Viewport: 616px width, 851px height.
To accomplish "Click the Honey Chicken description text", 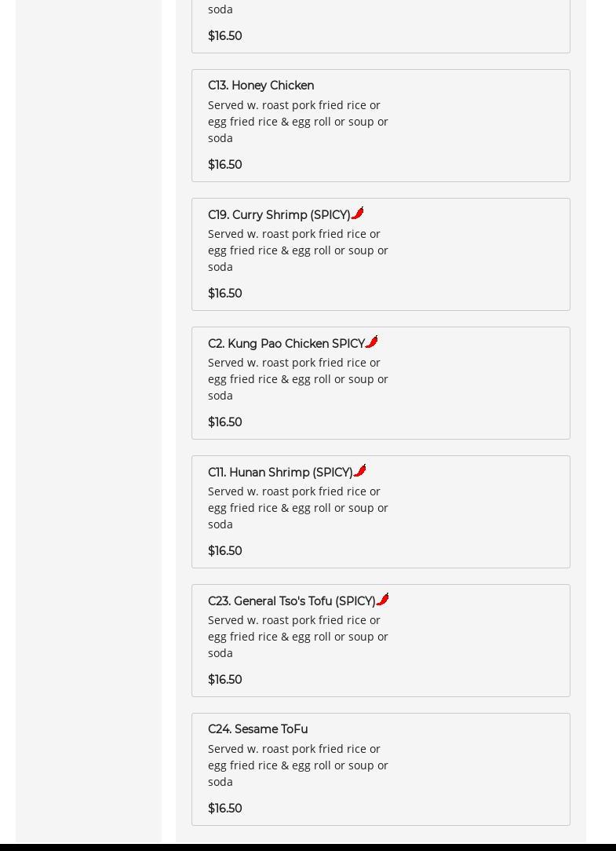I will click(297, 121).
